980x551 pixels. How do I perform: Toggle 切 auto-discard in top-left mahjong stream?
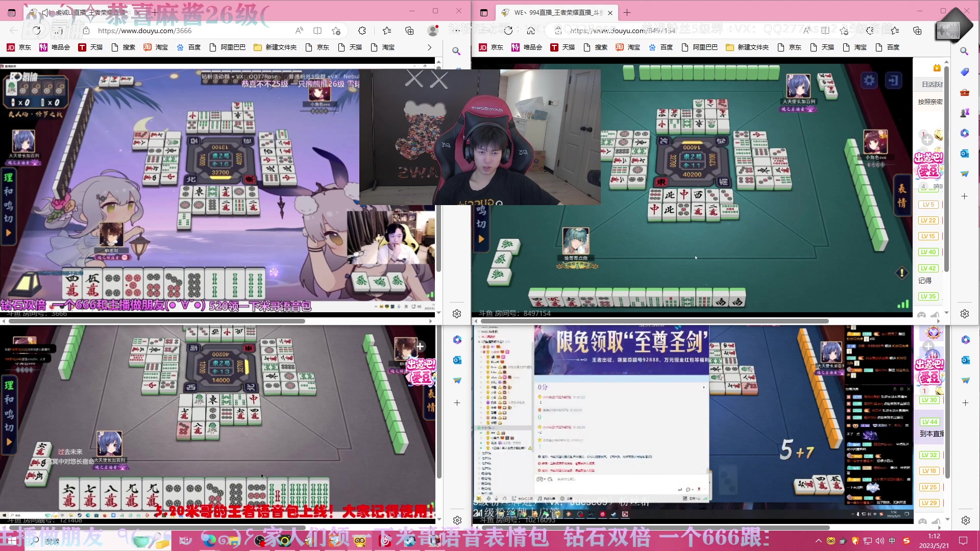(9, 218)
